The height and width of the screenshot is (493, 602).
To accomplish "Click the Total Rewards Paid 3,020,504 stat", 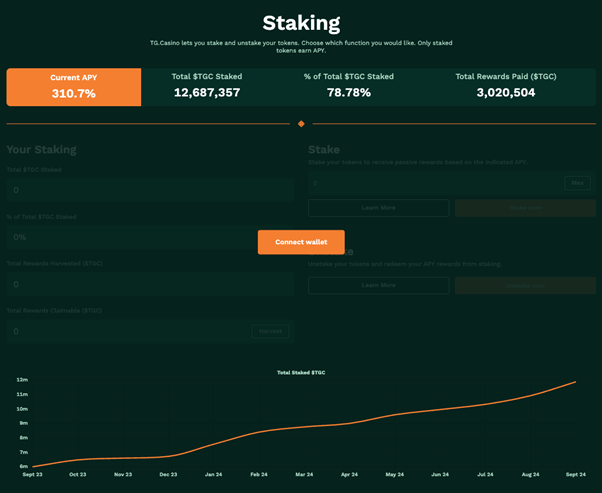I will 506,86.
